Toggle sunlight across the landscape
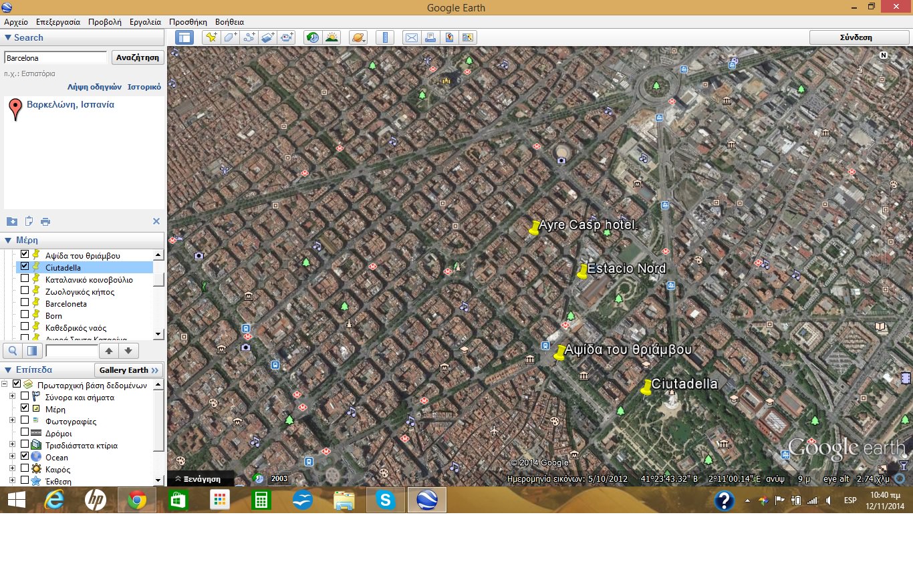The width and height of the screenshot is (913, 588). click(x=332, y=37)
